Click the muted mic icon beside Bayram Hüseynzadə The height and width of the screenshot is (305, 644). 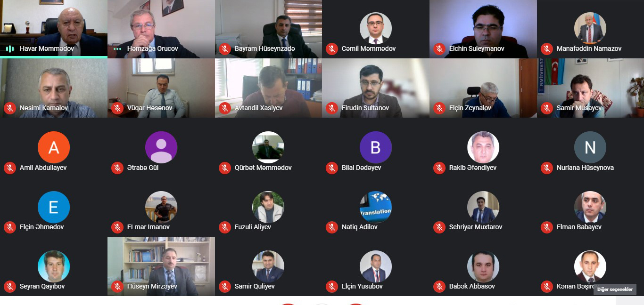tap(224, 48)
